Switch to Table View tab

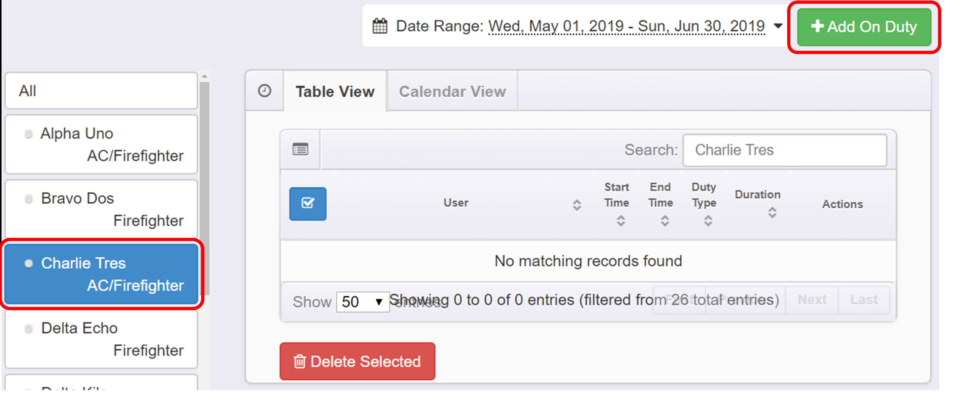(x=335, y=92)
